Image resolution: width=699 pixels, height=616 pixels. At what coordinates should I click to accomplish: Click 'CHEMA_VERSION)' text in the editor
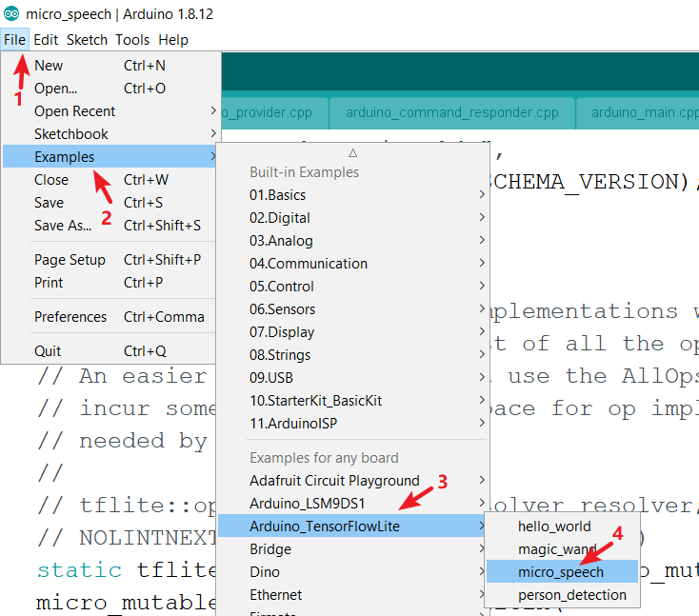coord(591,182)
